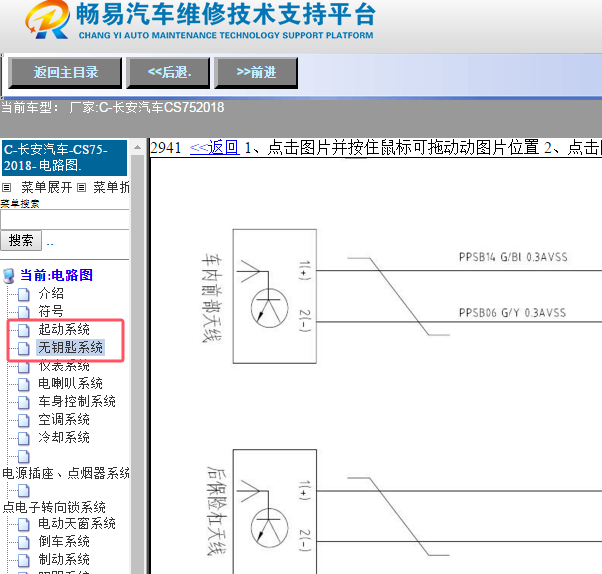Open the 电喇叭系统 tree item
Screen dimensions: 602x574
coord(70,383)
